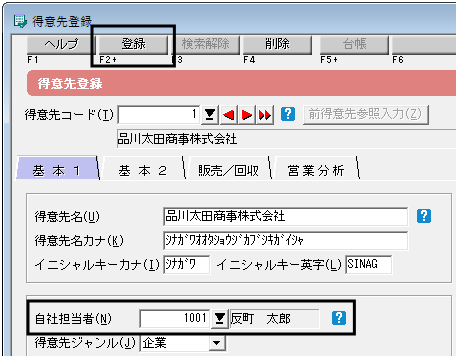Click the 削除 F4 button
Screen dimensions: 456x364
[x=277, y=45]
